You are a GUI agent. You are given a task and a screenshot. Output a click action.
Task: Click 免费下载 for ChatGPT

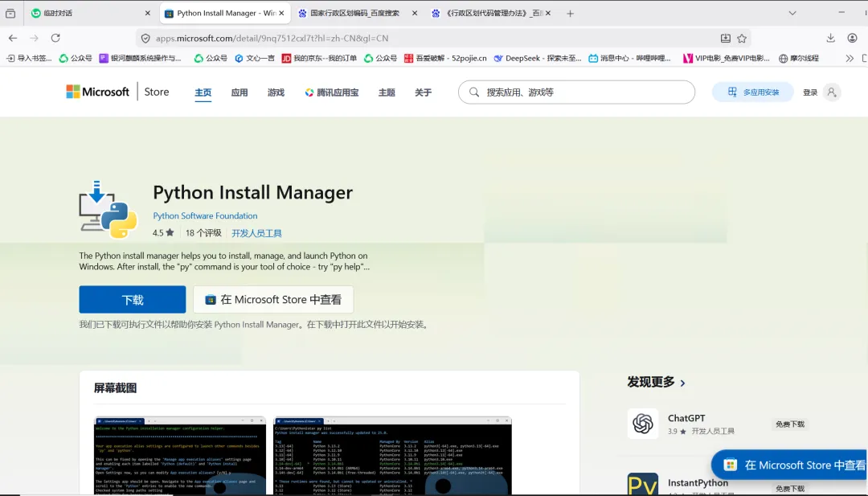tap(789, 424)
